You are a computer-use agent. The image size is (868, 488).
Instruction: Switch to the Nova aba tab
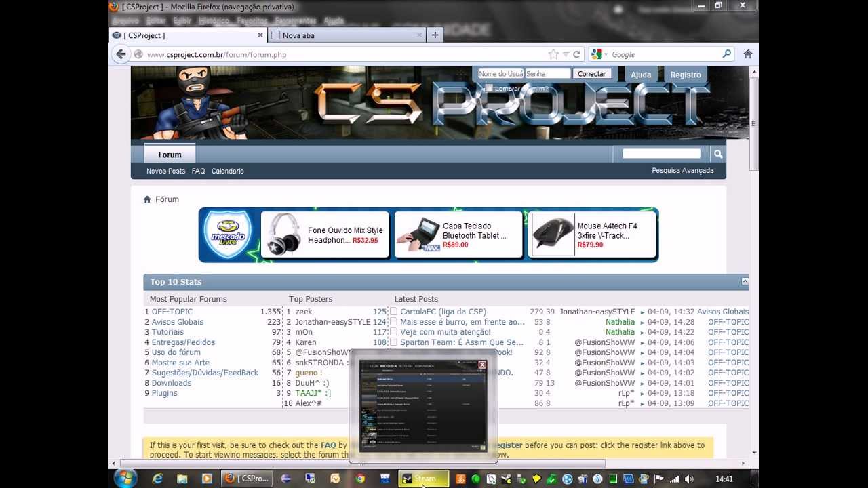[x=346, y=35]
